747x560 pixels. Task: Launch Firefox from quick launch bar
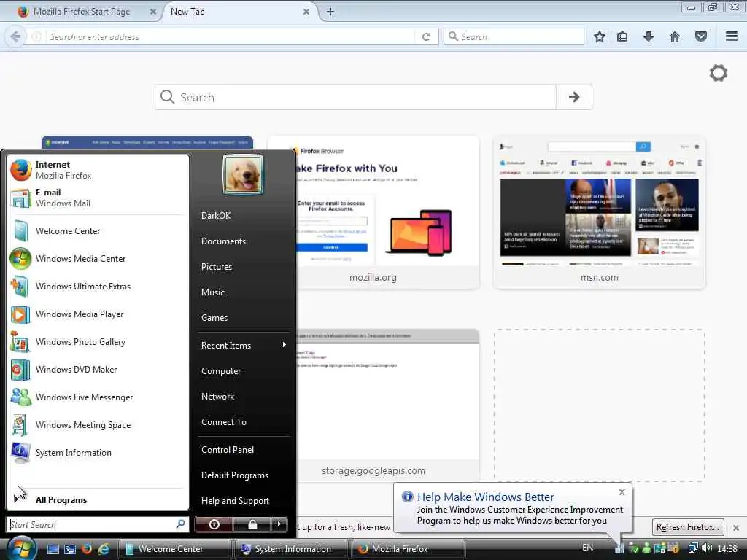[86, 549]
